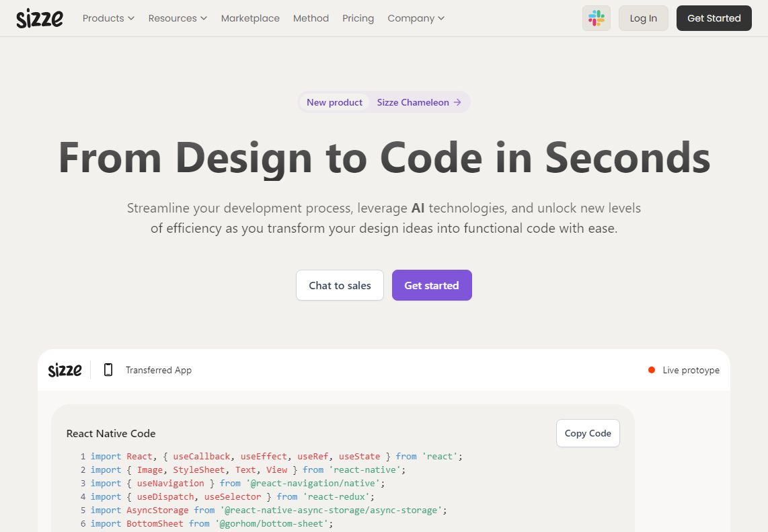This screenshot has width=768, height=532.
Task: Click the red Live prototype indicator dot
Action: (652, 370)
